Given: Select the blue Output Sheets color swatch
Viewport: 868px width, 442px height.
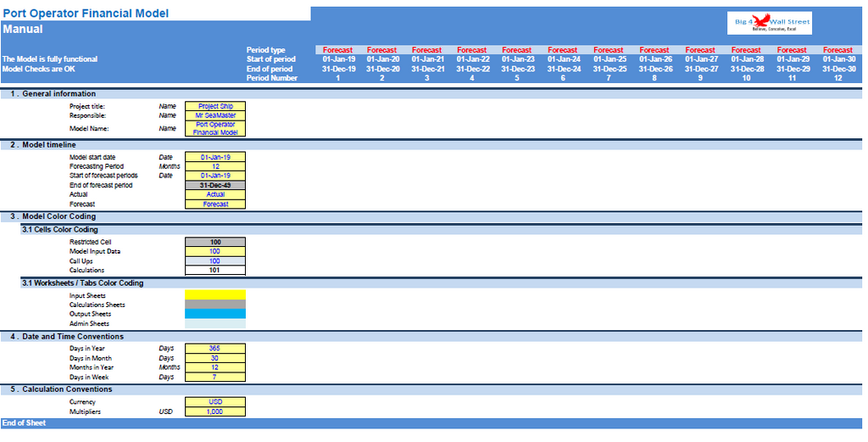Looking at the screenshot, I should coord(214,314).
